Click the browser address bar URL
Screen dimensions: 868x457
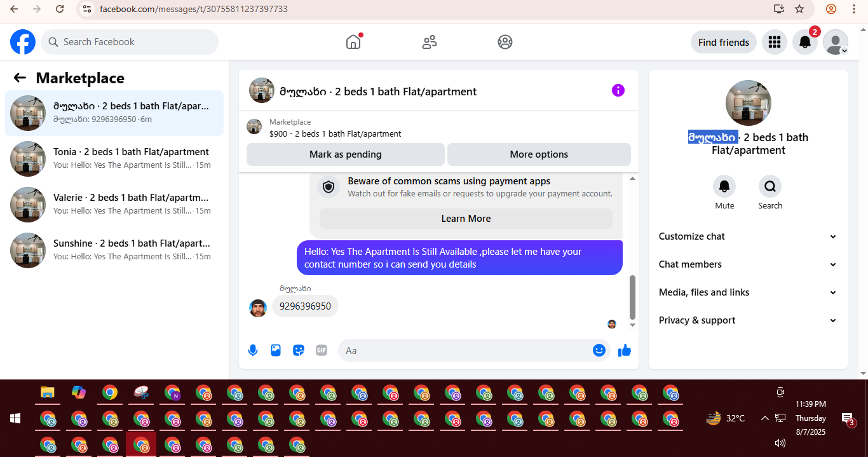pyautogui.click(x=194, y=9)
